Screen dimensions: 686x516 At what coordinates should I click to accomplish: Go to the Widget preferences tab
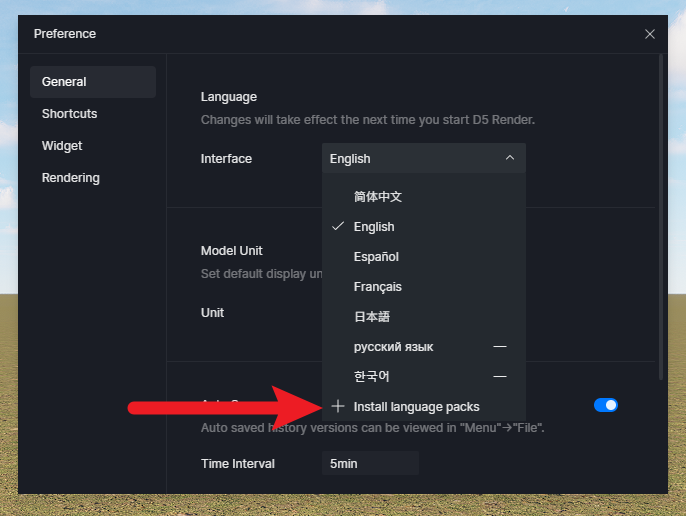tap(62, 146)
